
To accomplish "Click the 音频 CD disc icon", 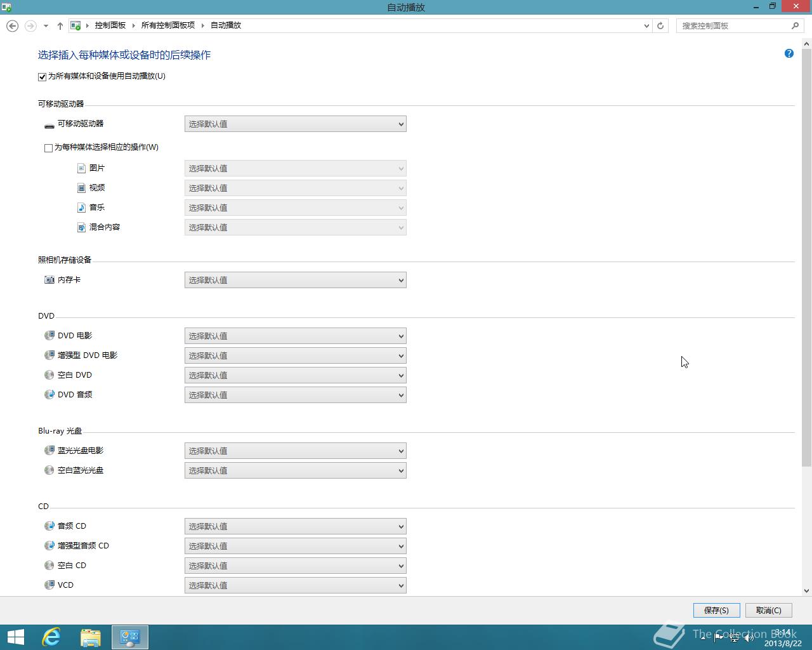I will (49, 526).
